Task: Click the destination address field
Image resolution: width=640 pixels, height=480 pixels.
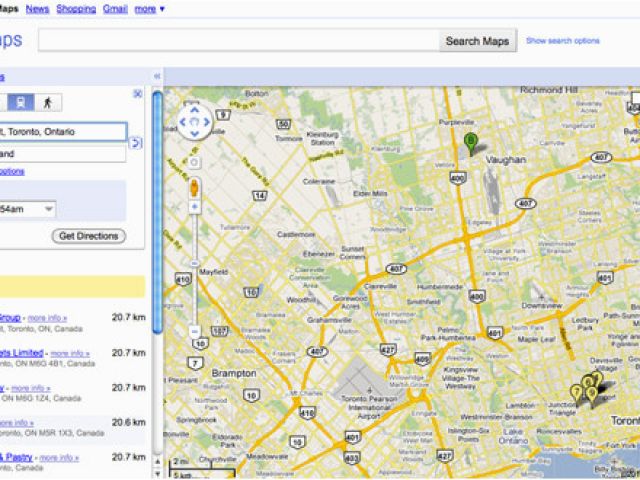Action: (63, 154)
